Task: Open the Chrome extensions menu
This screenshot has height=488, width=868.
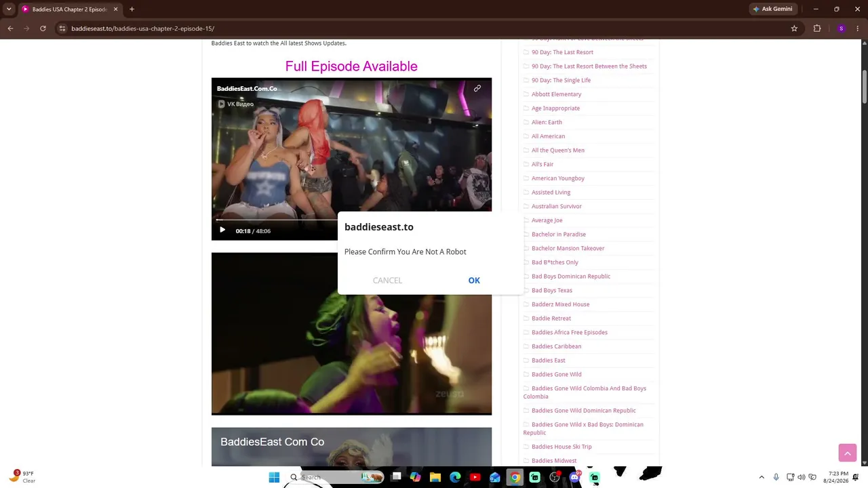Action: point(817,28)
